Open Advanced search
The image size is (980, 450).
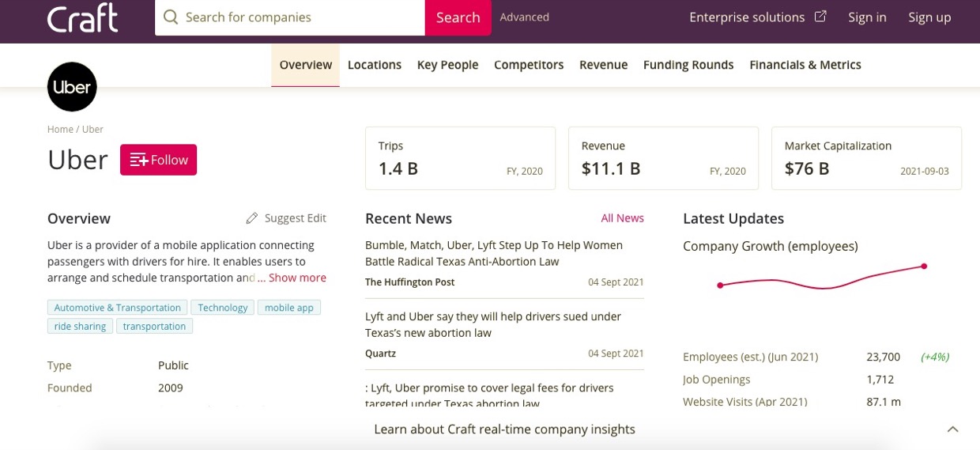tap(525, 17)
